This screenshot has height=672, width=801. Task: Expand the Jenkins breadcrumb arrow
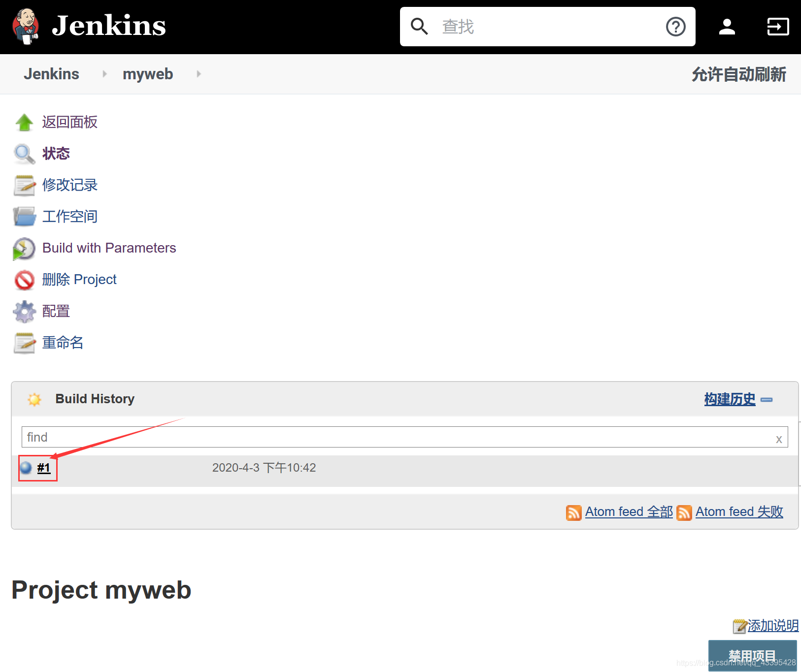(x=104, y=74)
